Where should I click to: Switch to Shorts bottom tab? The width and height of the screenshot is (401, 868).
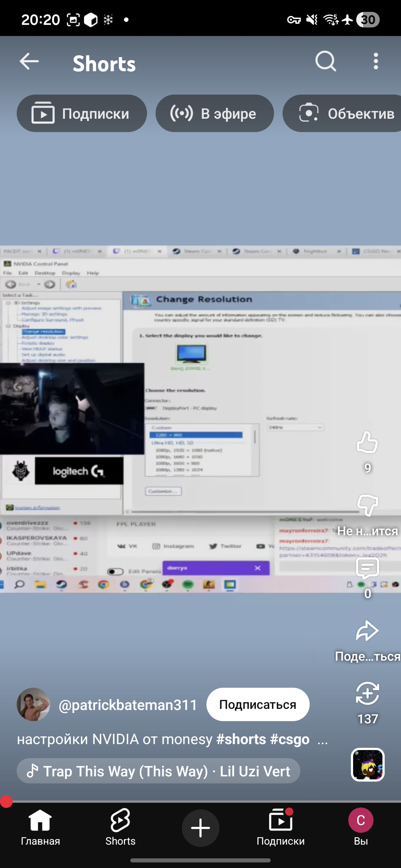click(x=120, y=827)
